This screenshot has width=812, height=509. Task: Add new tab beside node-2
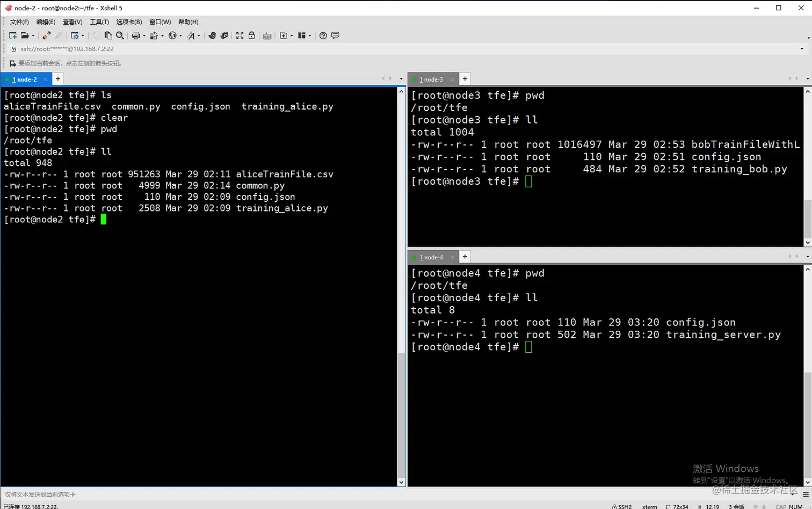point(58,79)
